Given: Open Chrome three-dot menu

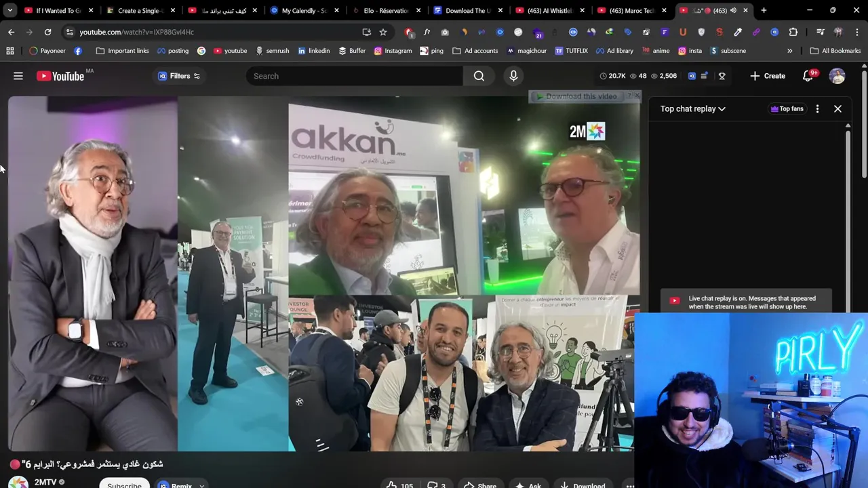Looking at the screenshot, I should coord(856,32).
